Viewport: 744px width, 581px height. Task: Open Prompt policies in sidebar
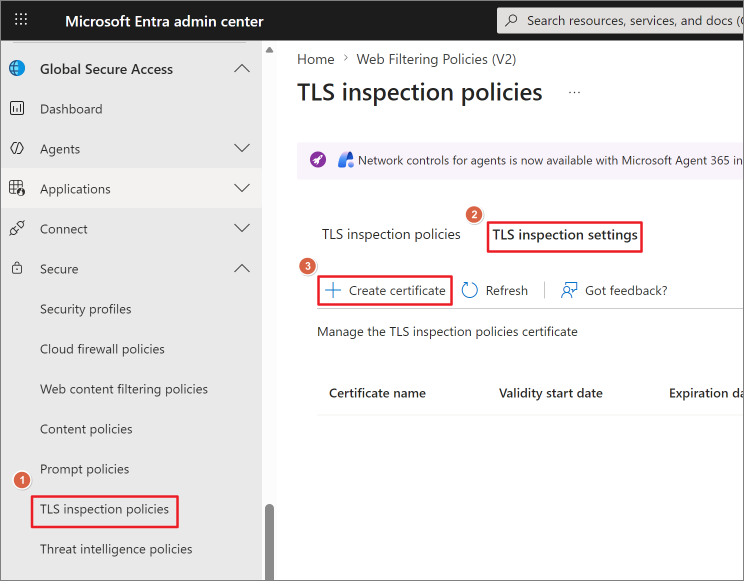pos(84,469)
